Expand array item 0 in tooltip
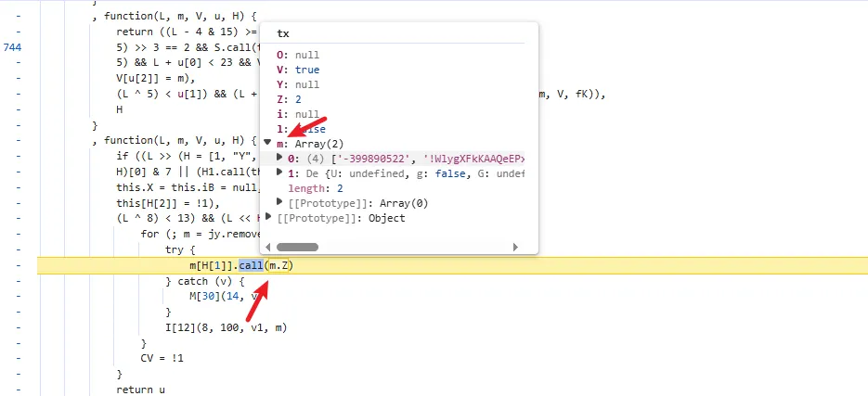The height and width of the screenshot is (396, 868). click(x=280, y=159)
